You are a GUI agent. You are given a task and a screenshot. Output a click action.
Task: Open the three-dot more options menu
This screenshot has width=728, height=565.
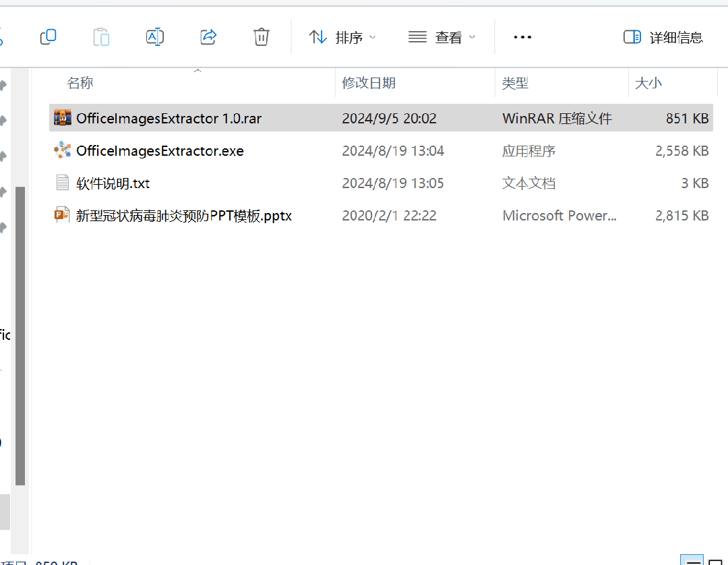522,37
